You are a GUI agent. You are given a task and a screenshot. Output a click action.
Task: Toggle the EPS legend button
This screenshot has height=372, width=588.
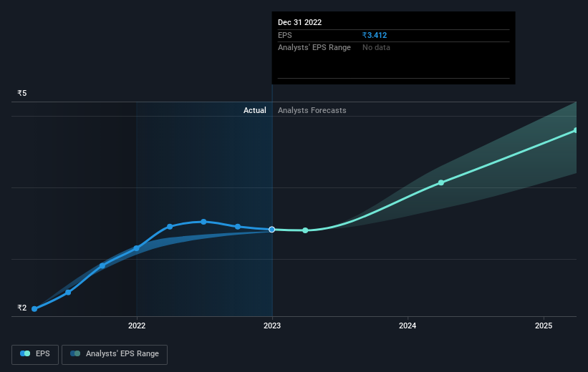(35, 354)
